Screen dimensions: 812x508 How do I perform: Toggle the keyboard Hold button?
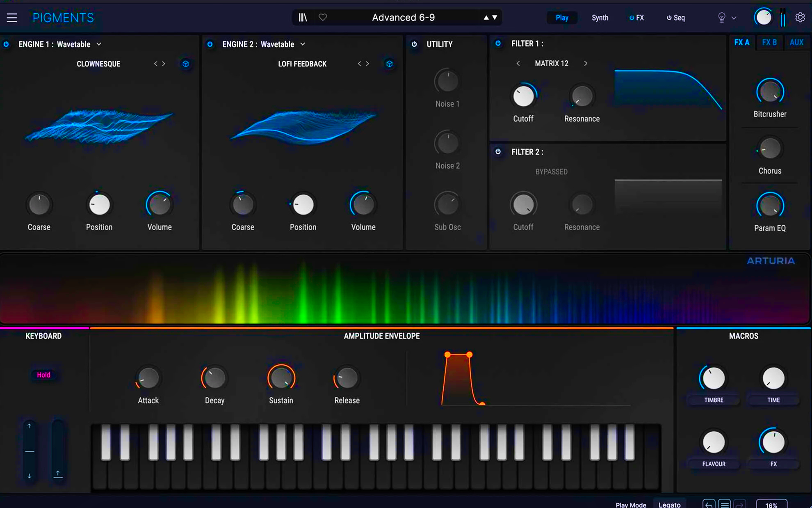tap(43, 375)
